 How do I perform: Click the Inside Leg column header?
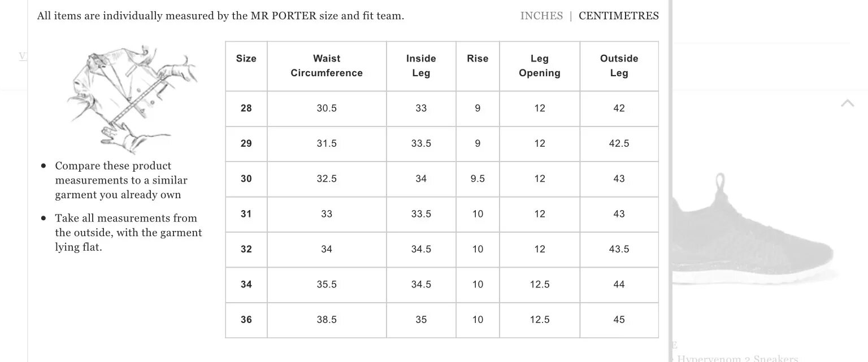point(421,66)
